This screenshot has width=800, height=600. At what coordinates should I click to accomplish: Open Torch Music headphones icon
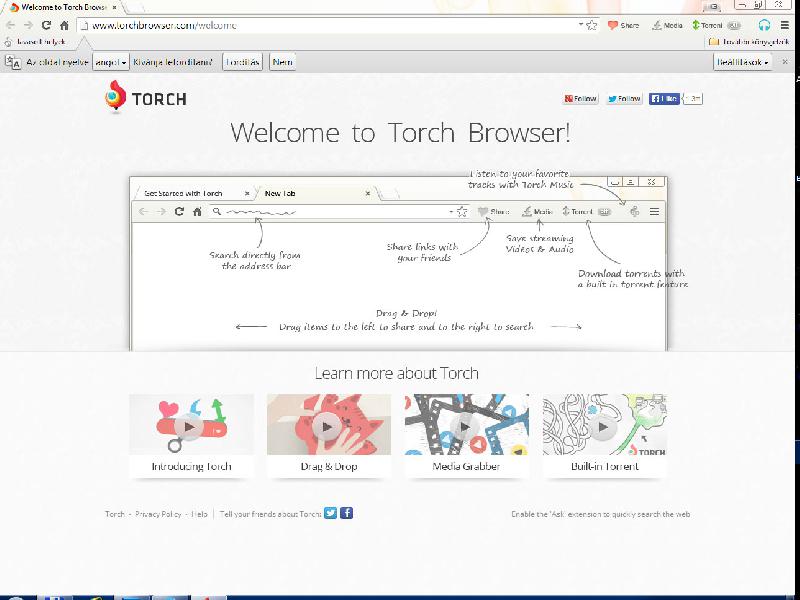[x=764, y=25]
